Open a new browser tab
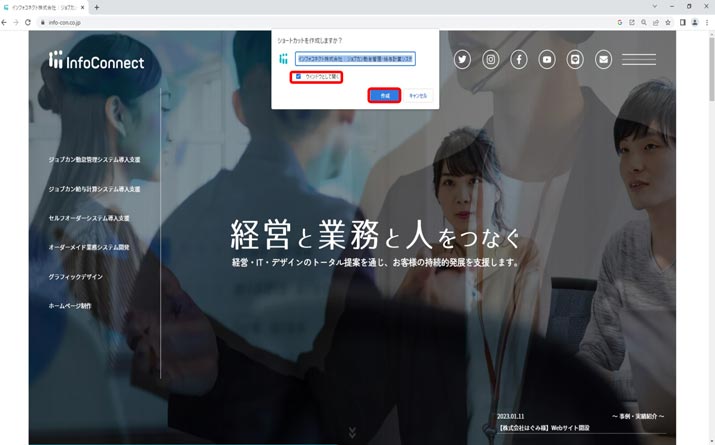The height and width of the screenshot is (445, 715). (x=97, y=7)
